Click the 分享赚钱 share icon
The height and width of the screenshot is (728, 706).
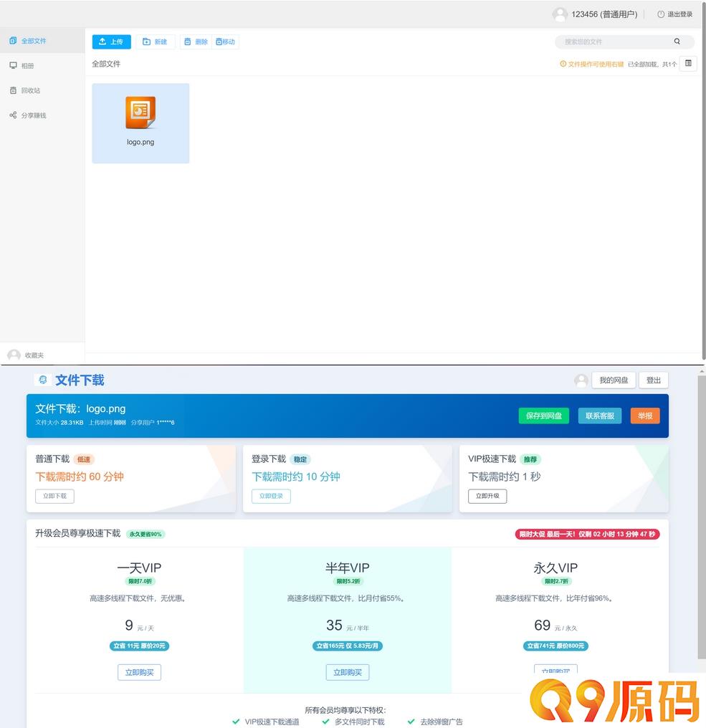(13, 115)
